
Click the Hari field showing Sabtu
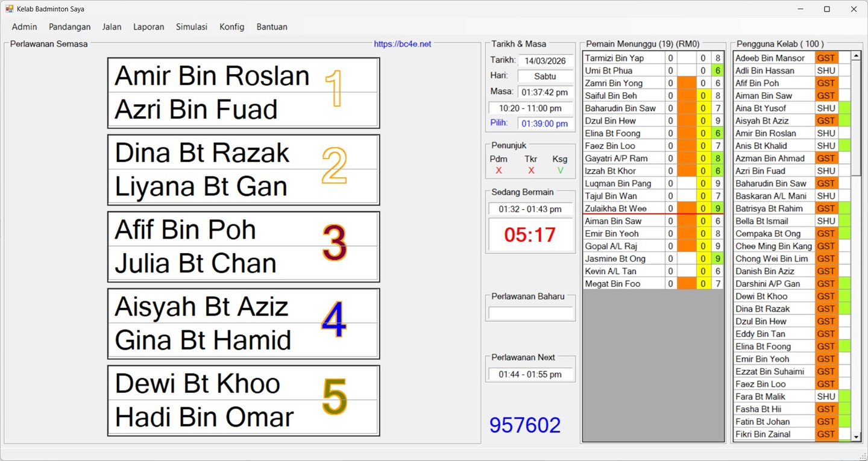tap(545, 77)
